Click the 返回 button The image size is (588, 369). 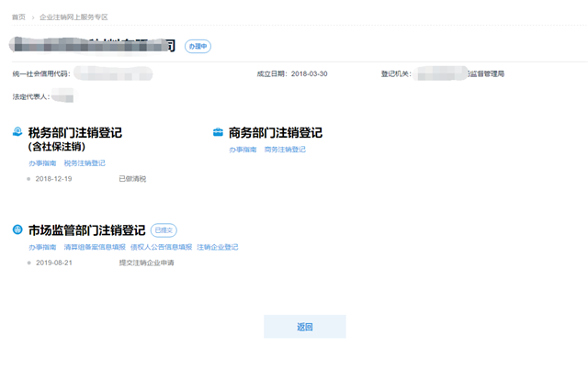click(x=305, y=327)
